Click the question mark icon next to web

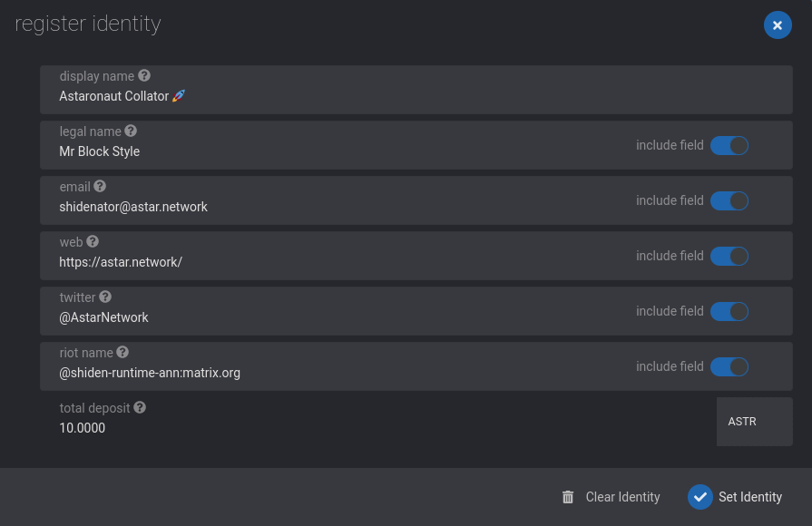coord(93,242)
